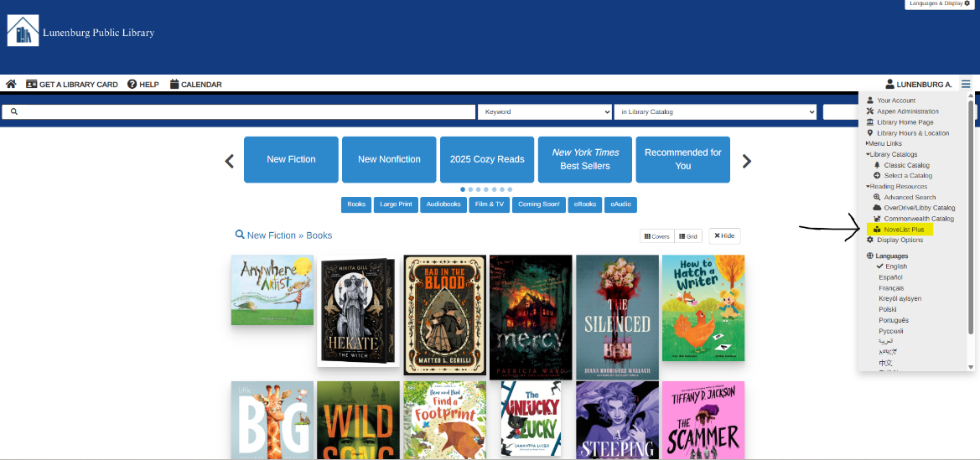Switch language to Polski
This screenshot has width=980, height=460.
point(888,309)
